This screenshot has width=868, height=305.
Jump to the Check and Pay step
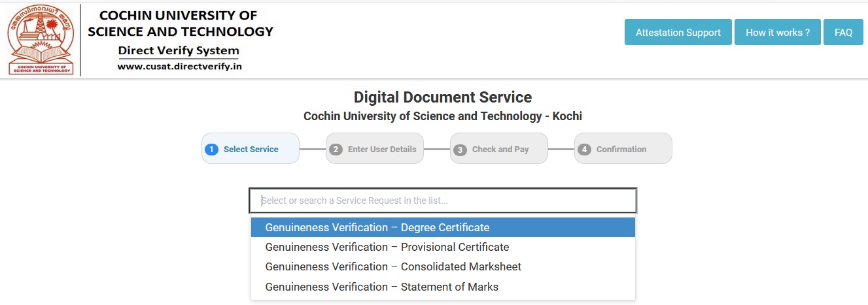click(x=500, y=149)
